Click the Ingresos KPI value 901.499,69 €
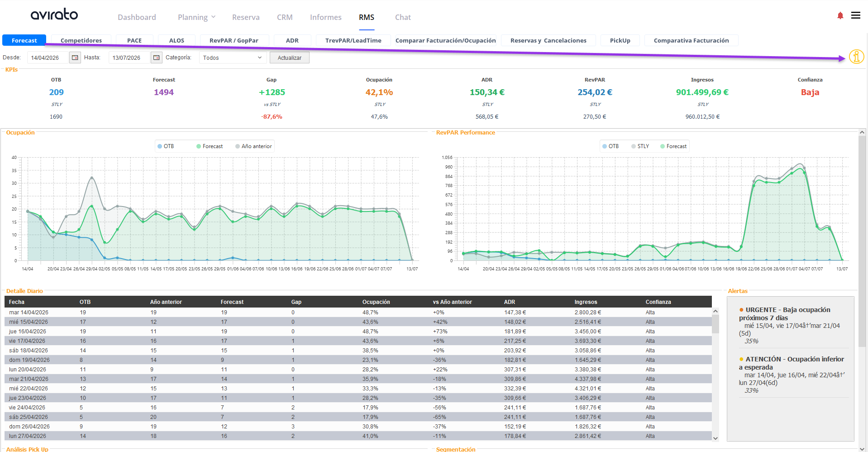This screenshot has width=868, height=452. tap(702, 92)
